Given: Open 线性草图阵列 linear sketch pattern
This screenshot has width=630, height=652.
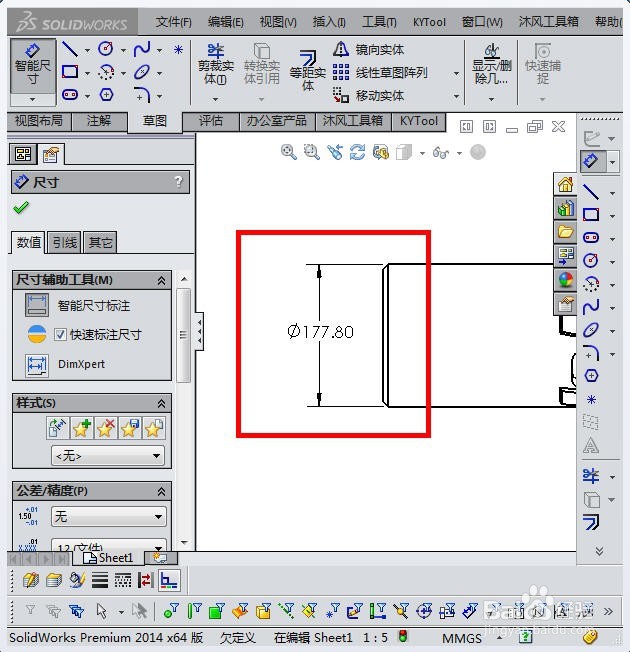Looking at the screenshot, I should point(380,73).
